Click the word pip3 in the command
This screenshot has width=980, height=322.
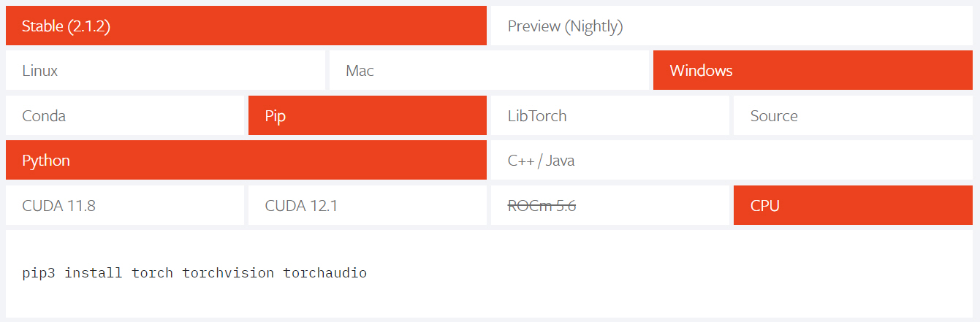tap(39, 274)
